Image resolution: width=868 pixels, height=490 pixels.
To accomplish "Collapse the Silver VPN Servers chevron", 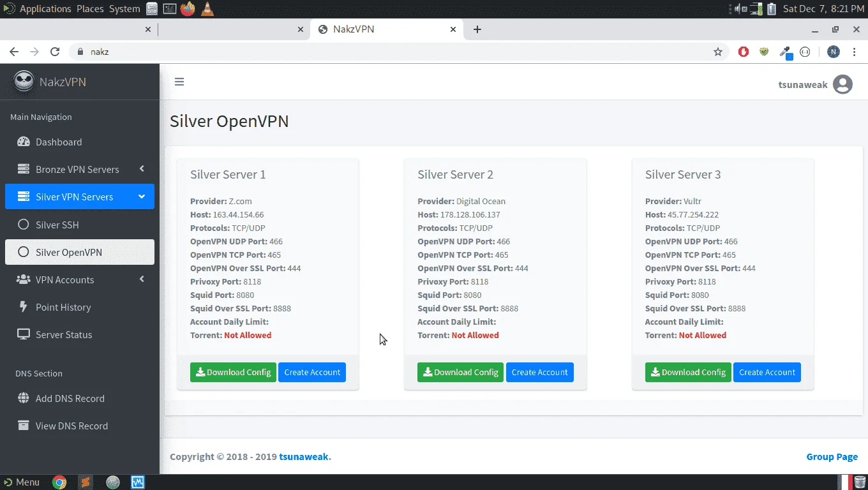I will (x=142, y=197).
